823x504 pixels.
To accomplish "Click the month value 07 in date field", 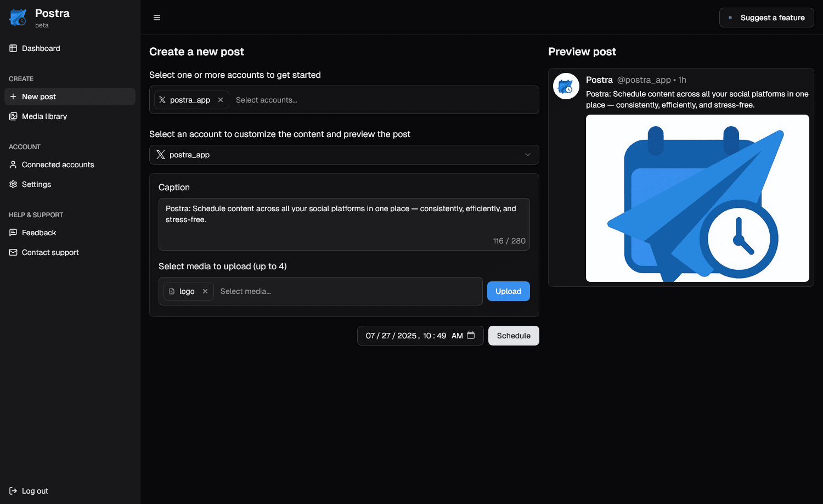I will [370, 336].
